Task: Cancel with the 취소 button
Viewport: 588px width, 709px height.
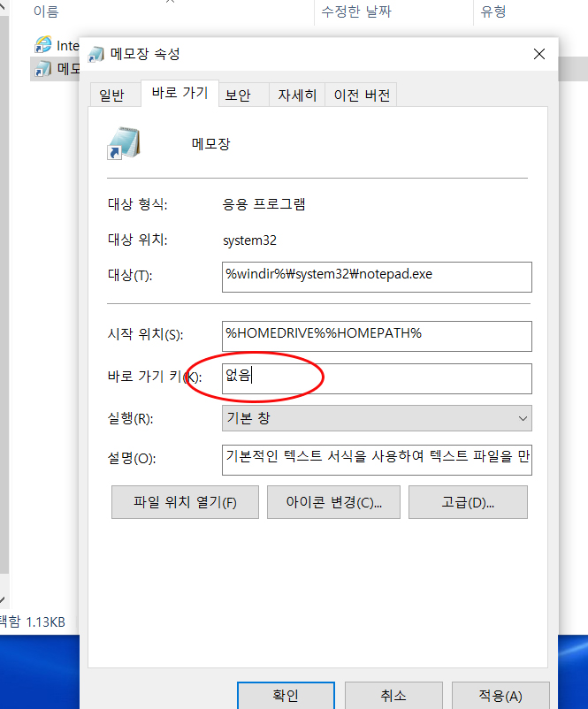Action: click(x=393, y=696)
